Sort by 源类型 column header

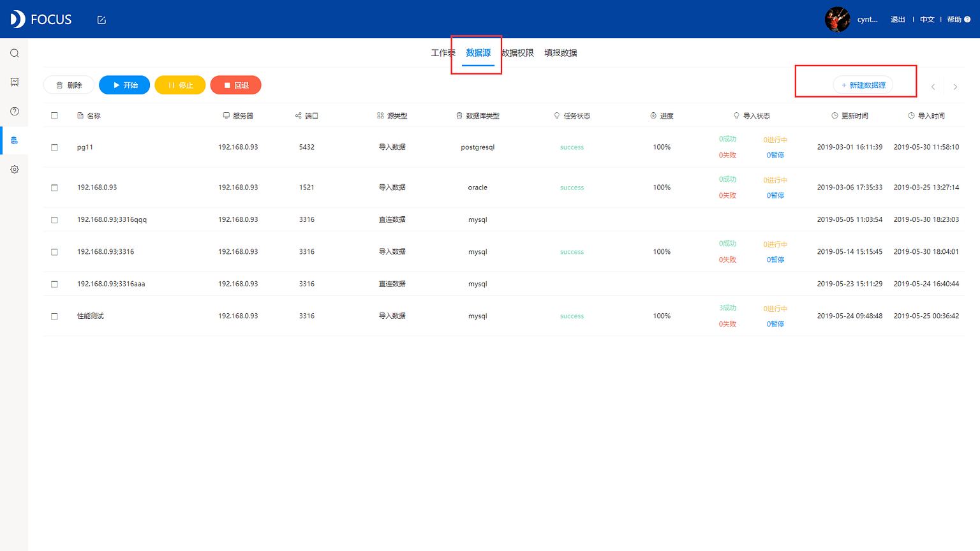[392, 115]
